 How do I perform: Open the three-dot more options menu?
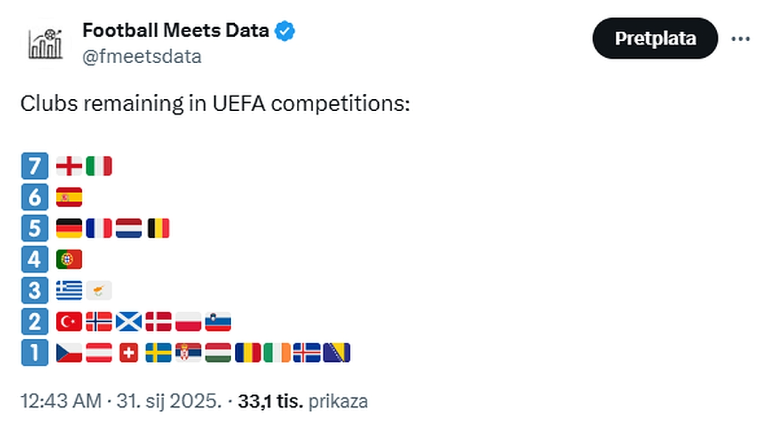coord(741,39)
